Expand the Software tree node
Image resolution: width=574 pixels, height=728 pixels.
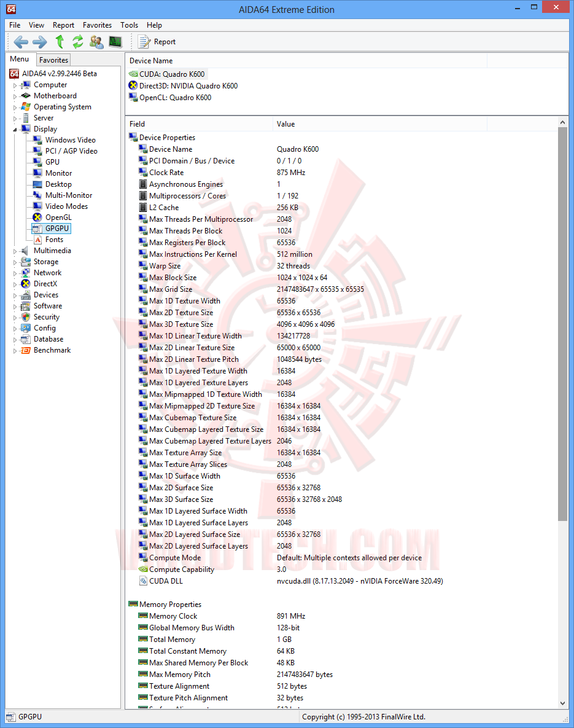tap(15, 307)
